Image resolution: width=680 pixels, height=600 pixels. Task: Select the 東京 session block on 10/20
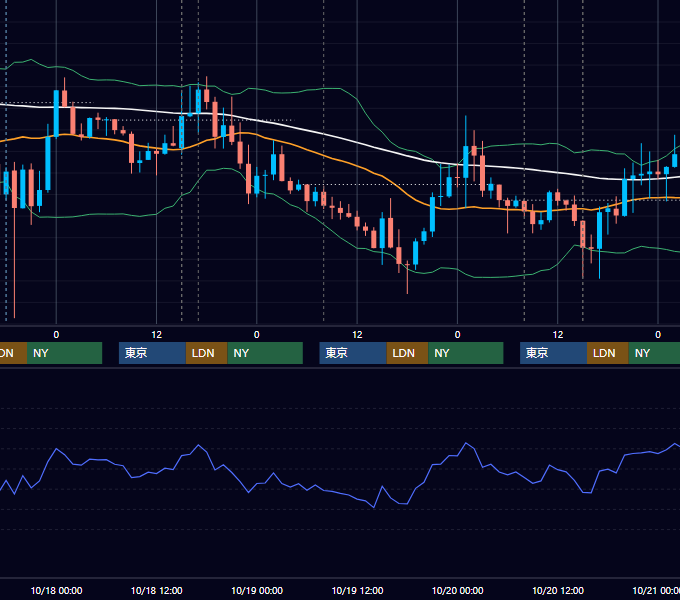click(x=554, y=353)
